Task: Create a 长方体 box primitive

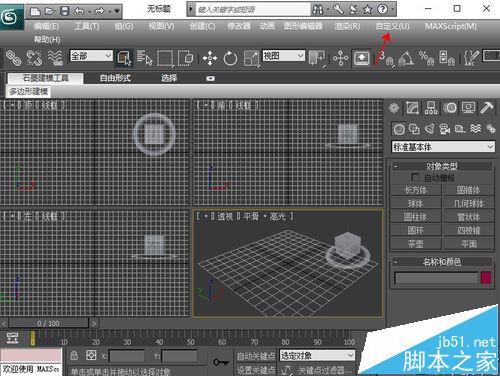Action: coord(416,190)
